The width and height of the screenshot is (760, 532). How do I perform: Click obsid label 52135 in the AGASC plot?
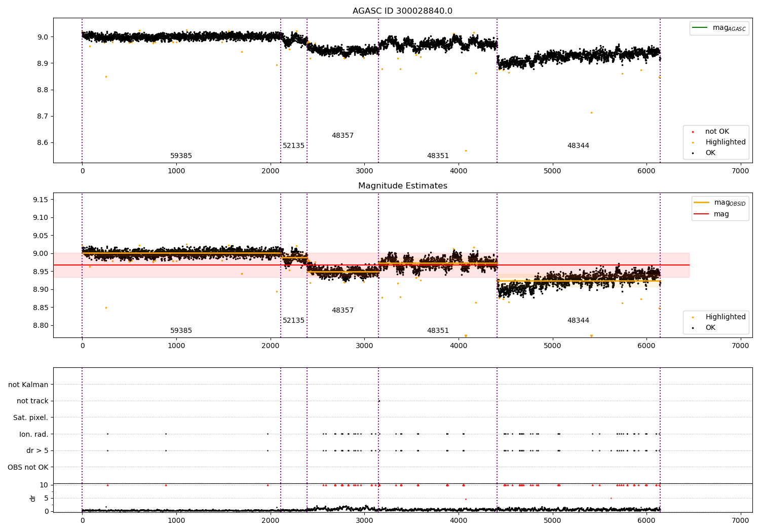click(294, 146)
